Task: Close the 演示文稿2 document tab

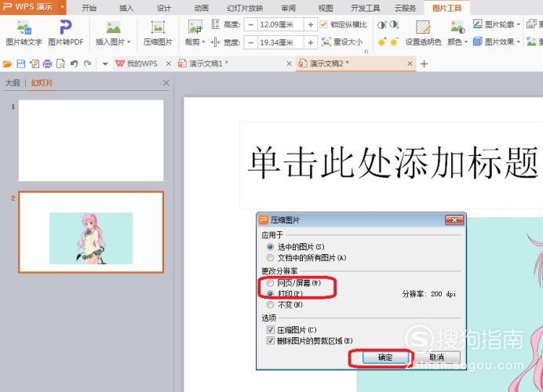Action: point(410,64)
